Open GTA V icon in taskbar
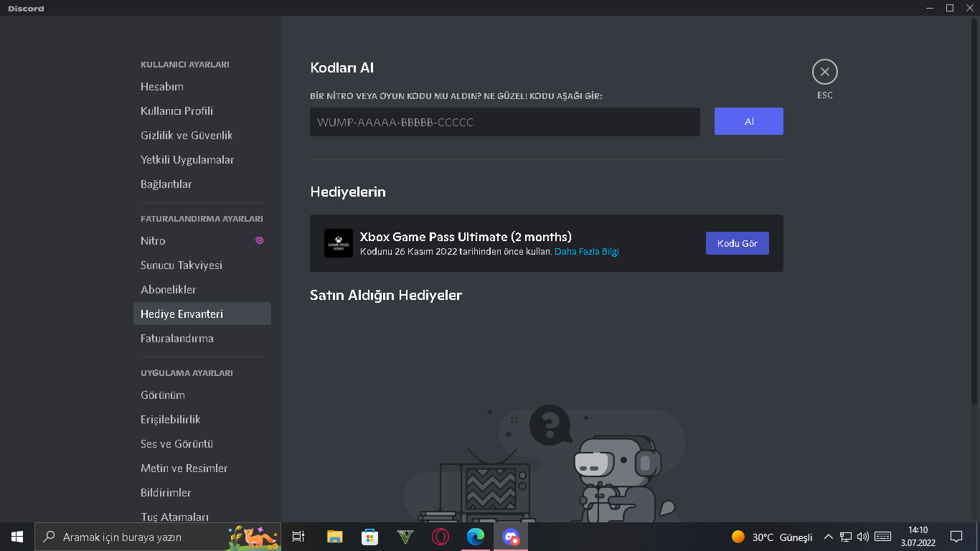Screen dimensions: 980x551 [405, 537]
